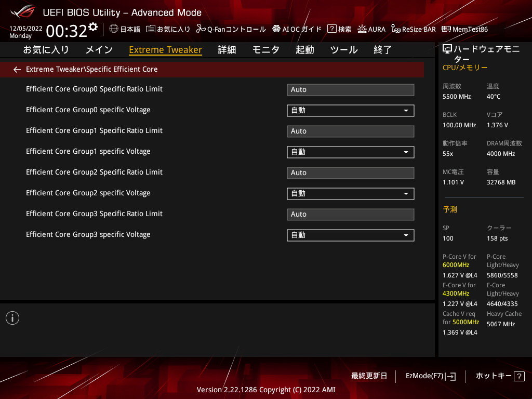Switch to the モニタ tab
Image resolution: width=532 pixels, height=399 pixels.
click(266, 50)
